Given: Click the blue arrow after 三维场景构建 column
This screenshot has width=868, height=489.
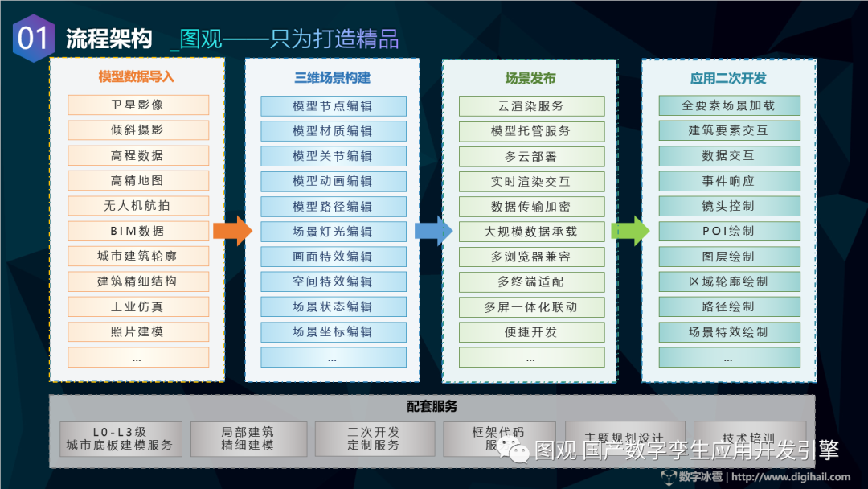Looking at the screenshot, I should click(433, 231).
